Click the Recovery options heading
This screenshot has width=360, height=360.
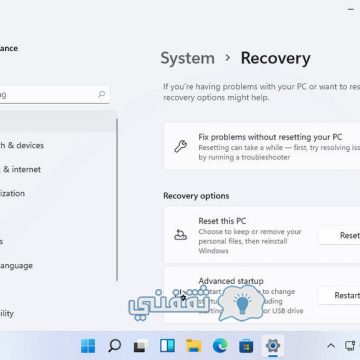coord(196,196)
